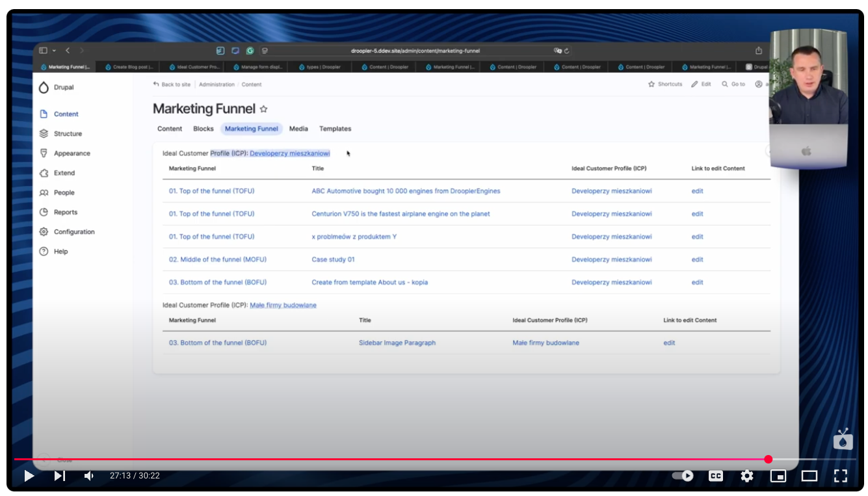Screen dimensions: 868x496
Task: Open the Shortcuts menu in the admin toolbar
Action: [x=665, y=85]
